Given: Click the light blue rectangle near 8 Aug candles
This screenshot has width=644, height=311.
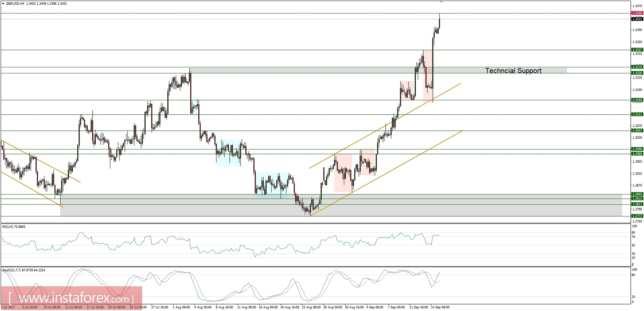Looking at the screenshot, I should coord(228,153).
